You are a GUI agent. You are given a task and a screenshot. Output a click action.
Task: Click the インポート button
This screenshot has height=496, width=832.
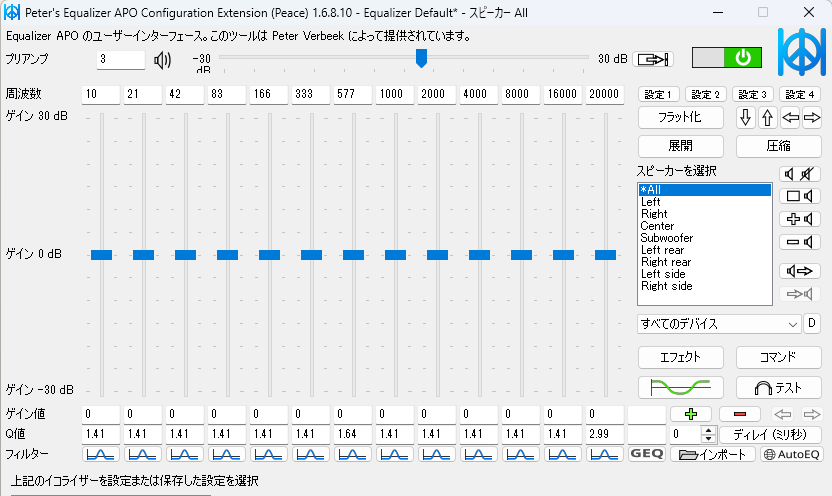[713, 454]
